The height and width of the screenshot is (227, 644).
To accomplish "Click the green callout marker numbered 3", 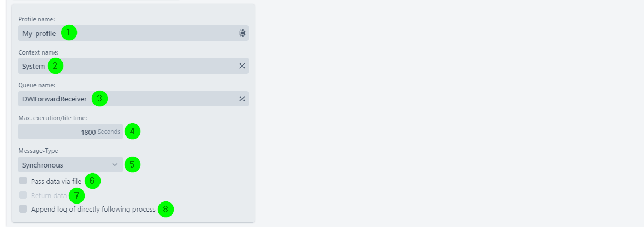I will pos(99,99).
